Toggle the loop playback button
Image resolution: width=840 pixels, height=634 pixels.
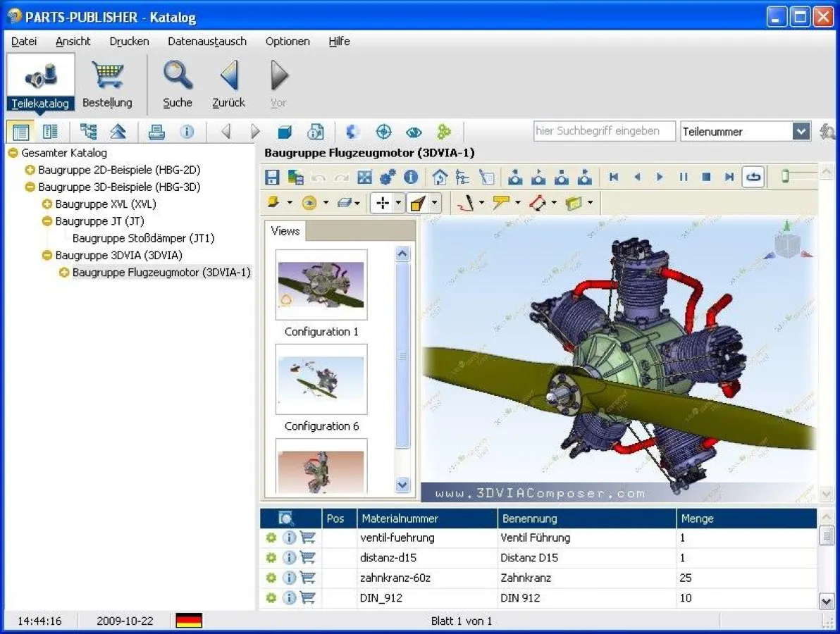pos(753,177)
